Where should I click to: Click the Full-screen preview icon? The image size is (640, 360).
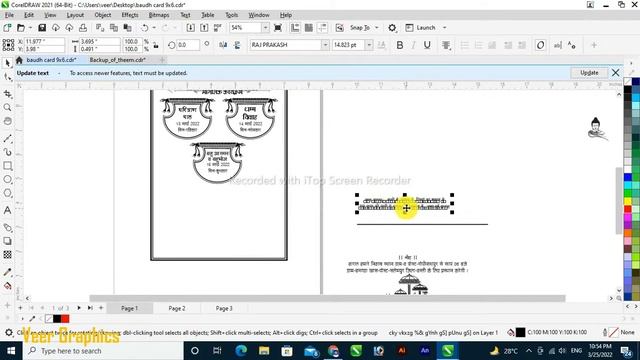click(278, 28)
